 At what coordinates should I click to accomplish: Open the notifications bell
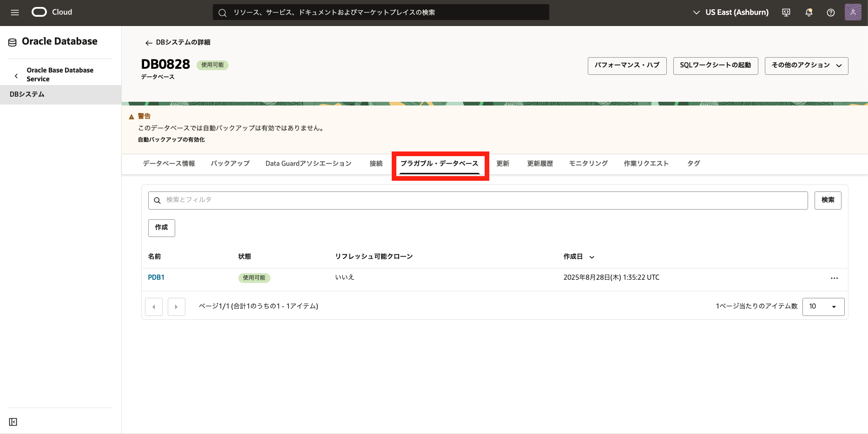[x=809, y=13]
